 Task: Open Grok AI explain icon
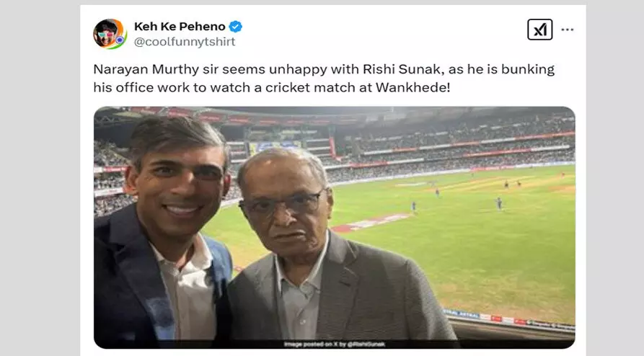coord(539,30)
